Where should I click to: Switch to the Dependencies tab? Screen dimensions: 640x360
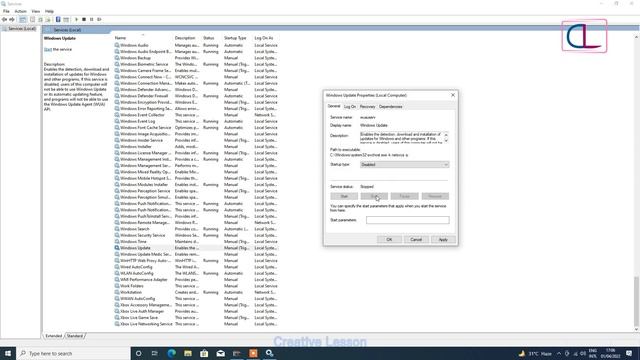pyautogui.click(x=391, y=107)
